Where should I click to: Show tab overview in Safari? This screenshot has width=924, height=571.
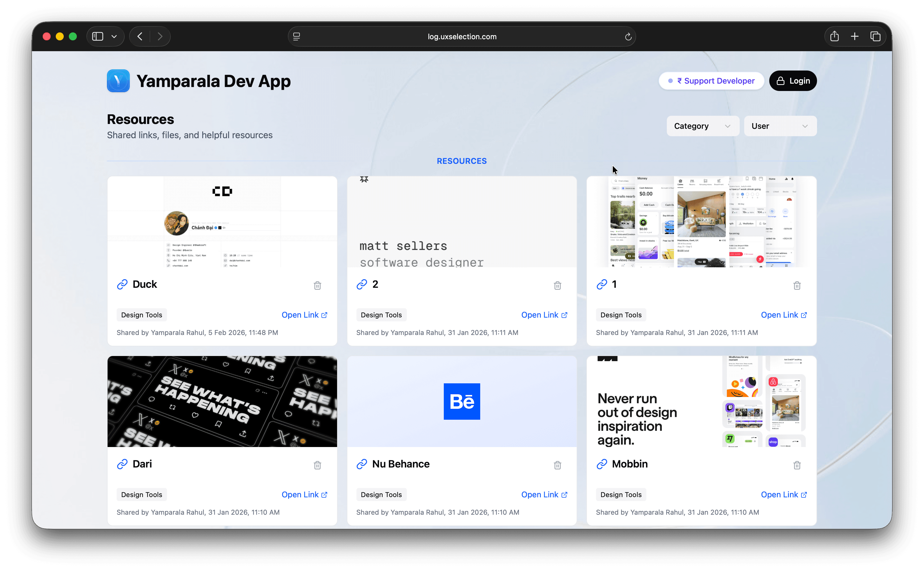tap(875, 37)
